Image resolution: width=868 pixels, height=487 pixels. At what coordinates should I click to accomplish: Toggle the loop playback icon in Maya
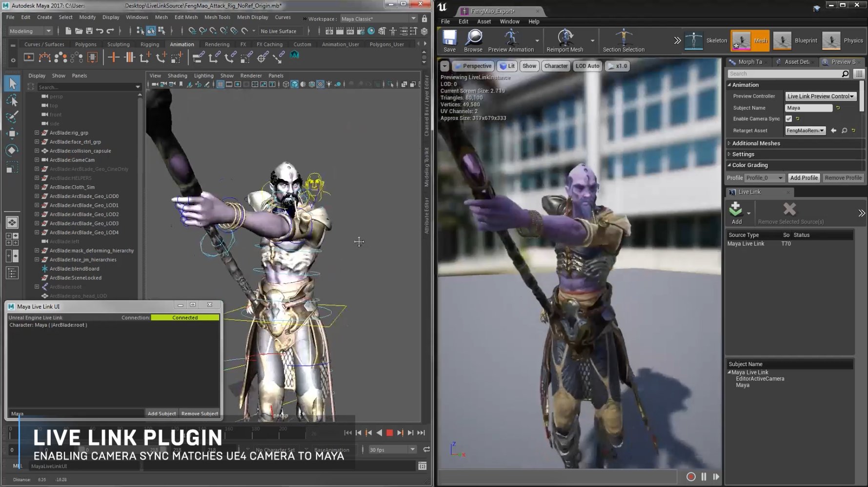coord(426,449)
